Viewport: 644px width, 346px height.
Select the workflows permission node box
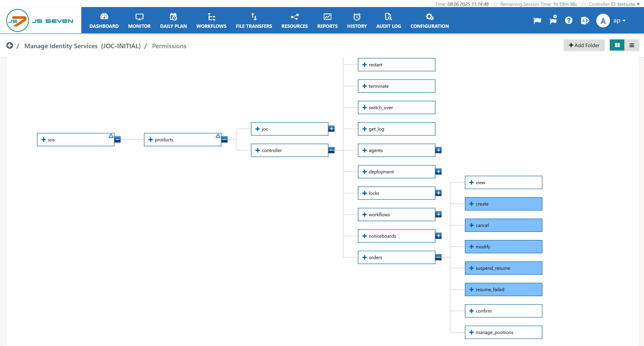pos(396,215)
